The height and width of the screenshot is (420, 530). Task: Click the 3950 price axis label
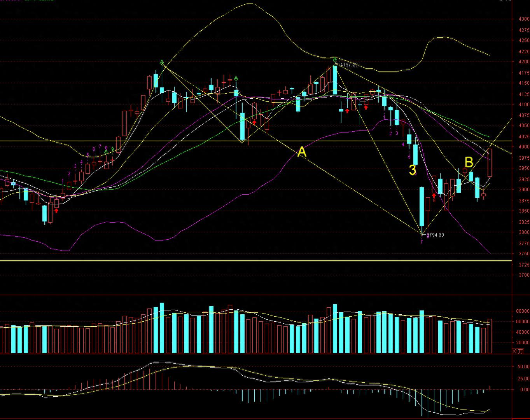(x=524, y=168)
